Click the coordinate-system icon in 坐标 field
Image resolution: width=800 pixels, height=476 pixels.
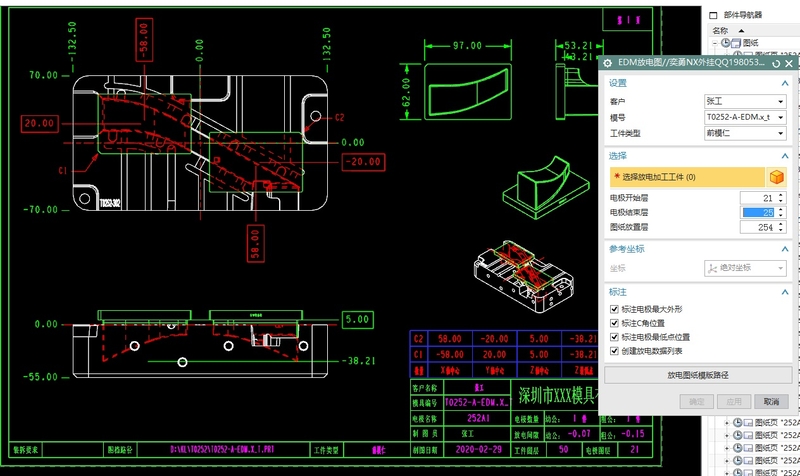coord(712,268)
